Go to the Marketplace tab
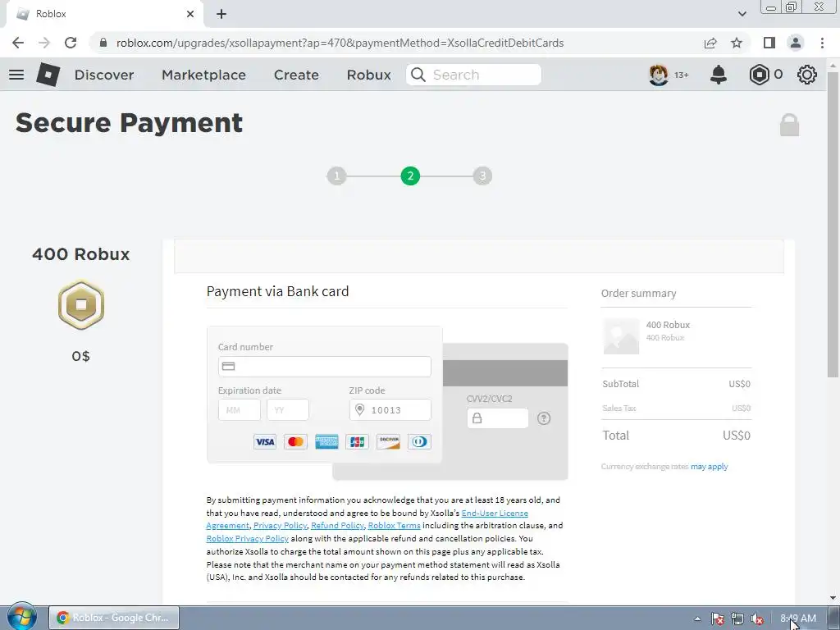 [x=203, y=75]
